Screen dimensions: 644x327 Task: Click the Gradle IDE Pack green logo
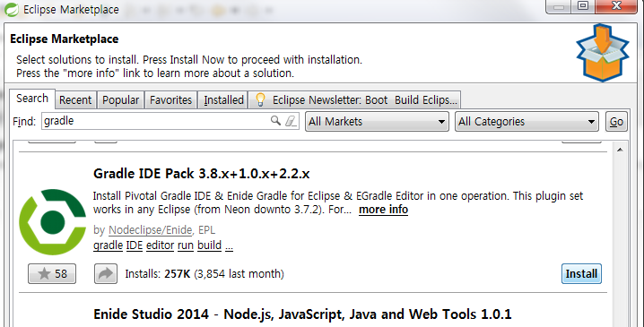coord(52,222)
